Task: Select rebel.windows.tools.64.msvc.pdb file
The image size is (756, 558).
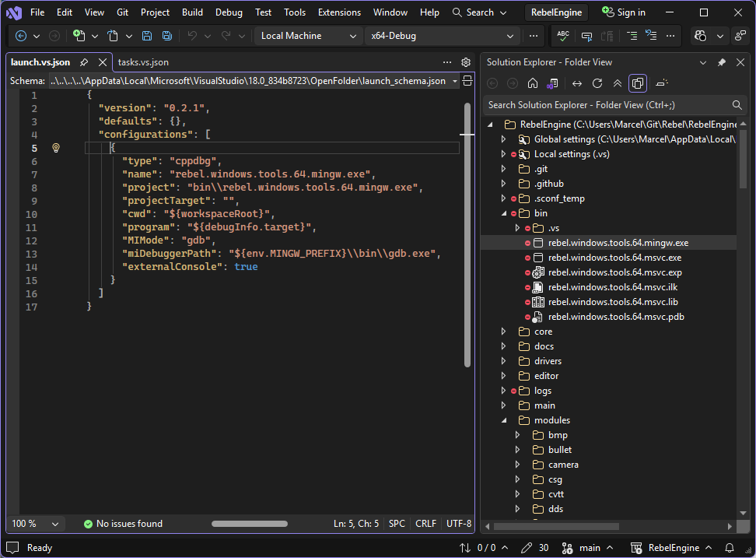Action: coord(616,317)
